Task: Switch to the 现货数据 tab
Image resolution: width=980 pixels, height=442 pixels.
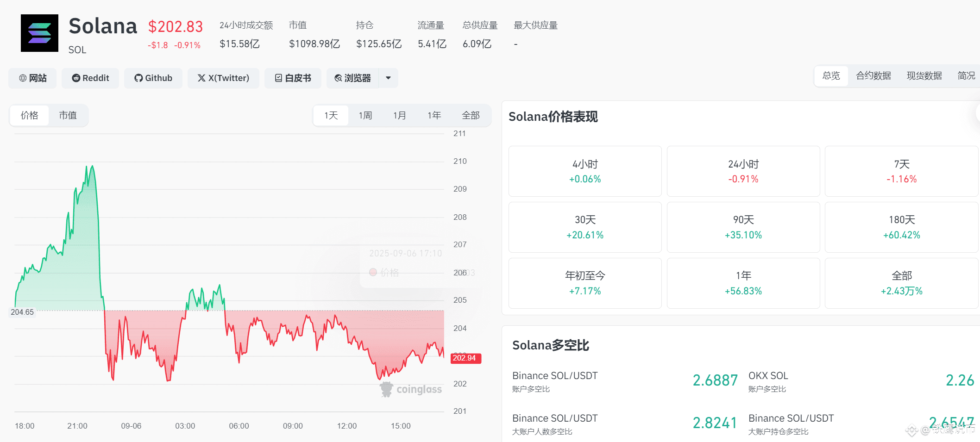Action: [x=924, y=75]
